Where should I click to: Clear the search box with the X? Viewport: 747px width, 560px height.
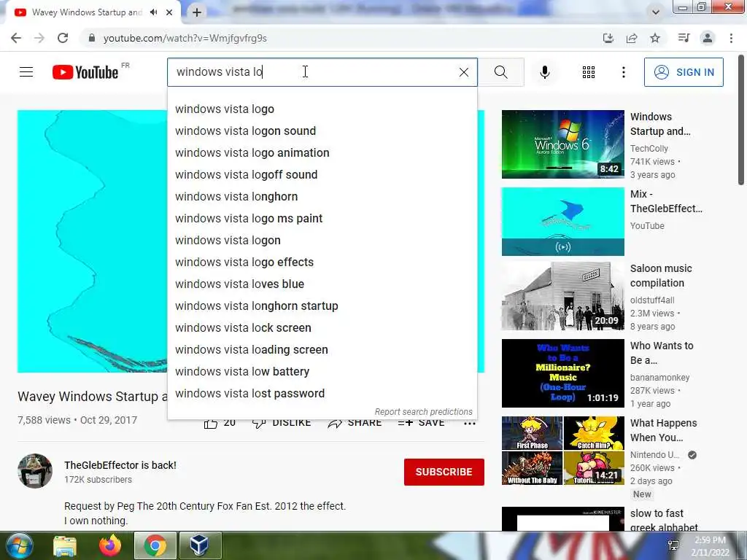[x=463, y=72]
